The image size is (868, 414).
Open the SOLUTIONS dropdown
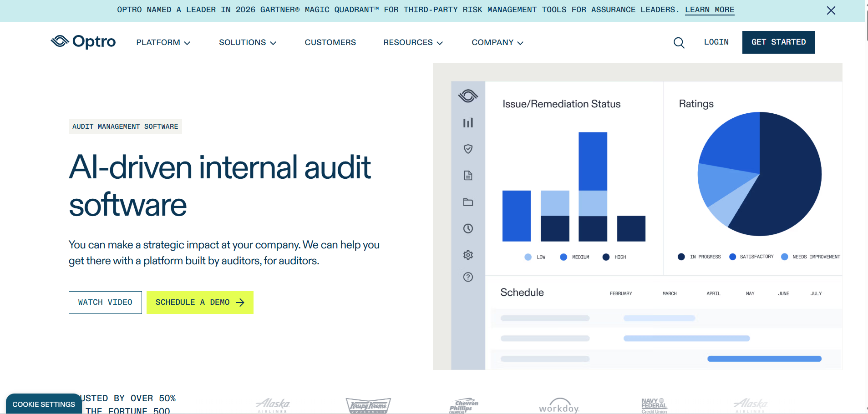247,42
